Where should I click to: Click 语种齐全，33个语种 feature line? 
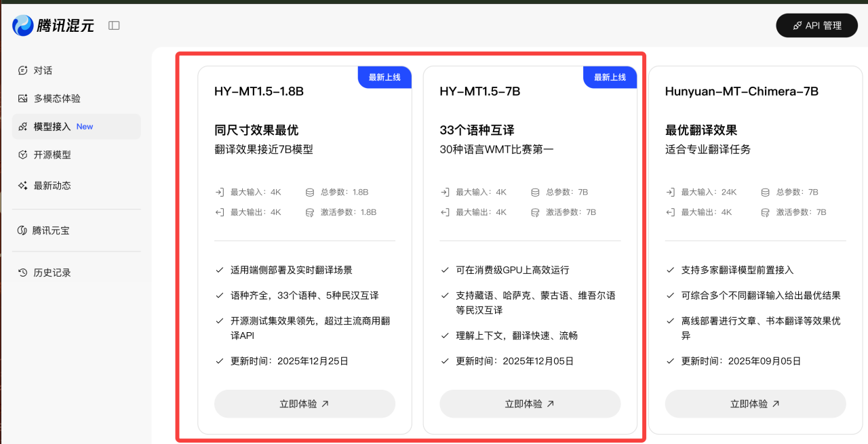[304, 296]
